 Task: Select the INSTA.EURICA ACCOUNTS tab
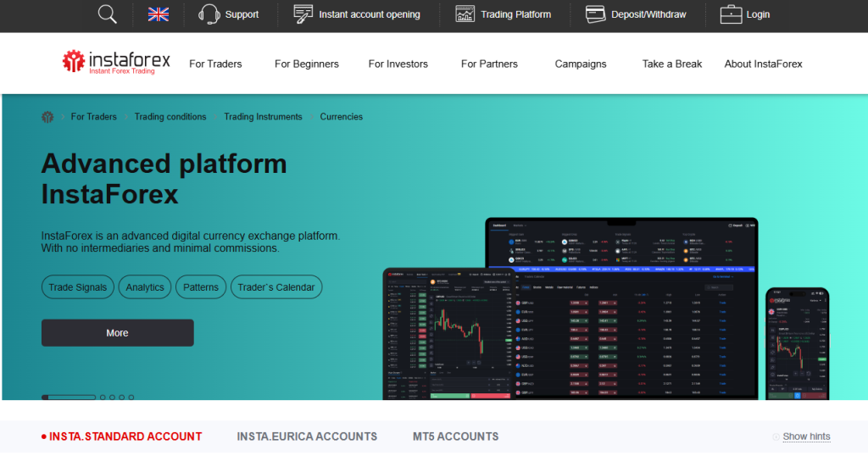coord(307,437)
